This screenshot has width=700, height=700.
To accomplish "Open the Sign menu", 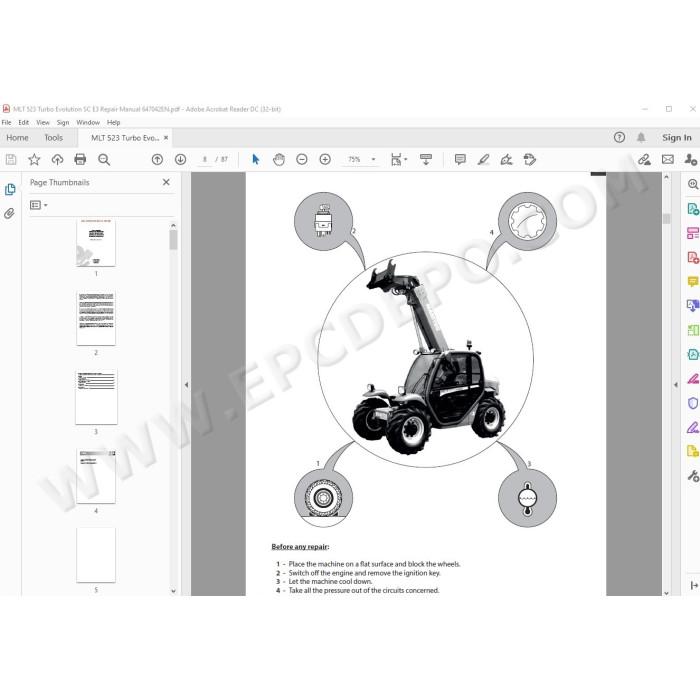I will click(x=63, y=122).
